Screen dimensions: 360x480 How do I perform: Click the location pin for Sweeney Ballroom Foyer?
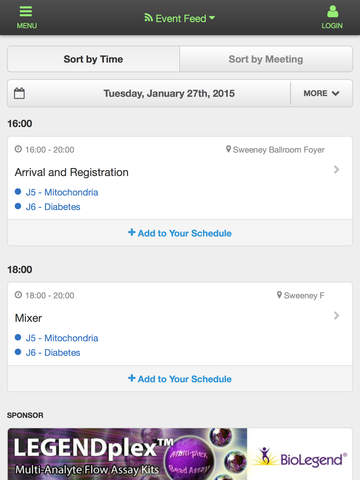tap(228, 149)
